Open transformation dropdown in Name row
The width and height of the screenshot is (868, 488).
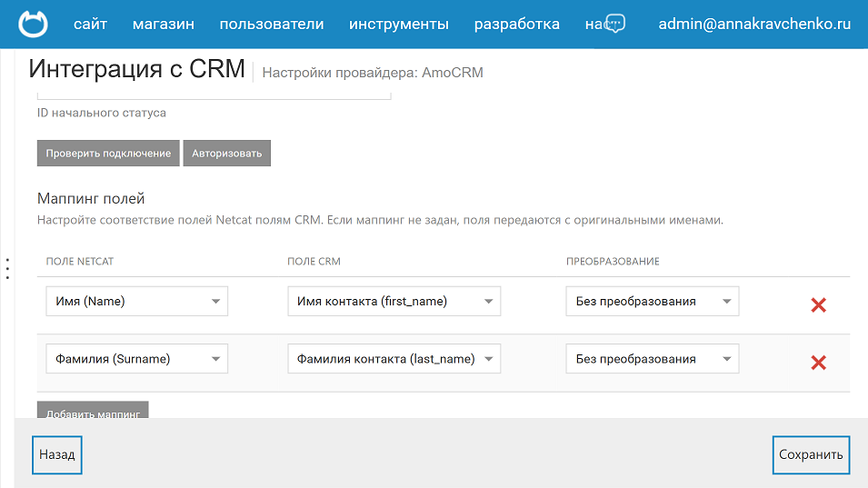652,302
